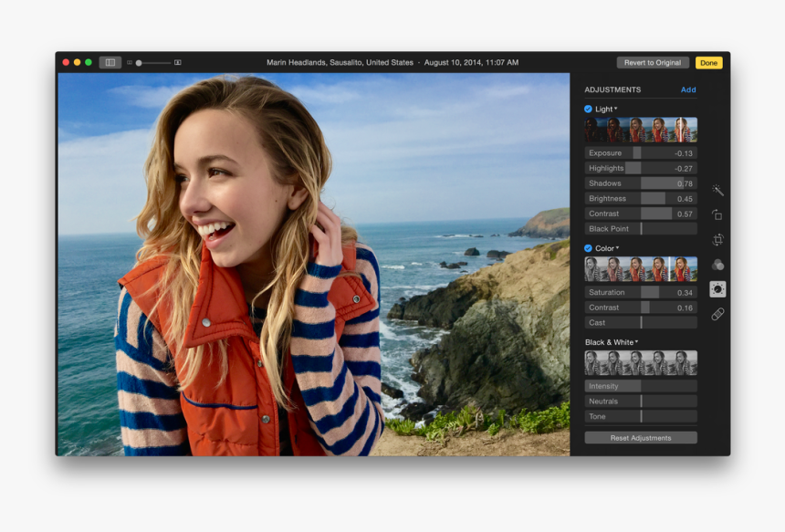Expand Black & White adjustment options

[x=636, y=342]
